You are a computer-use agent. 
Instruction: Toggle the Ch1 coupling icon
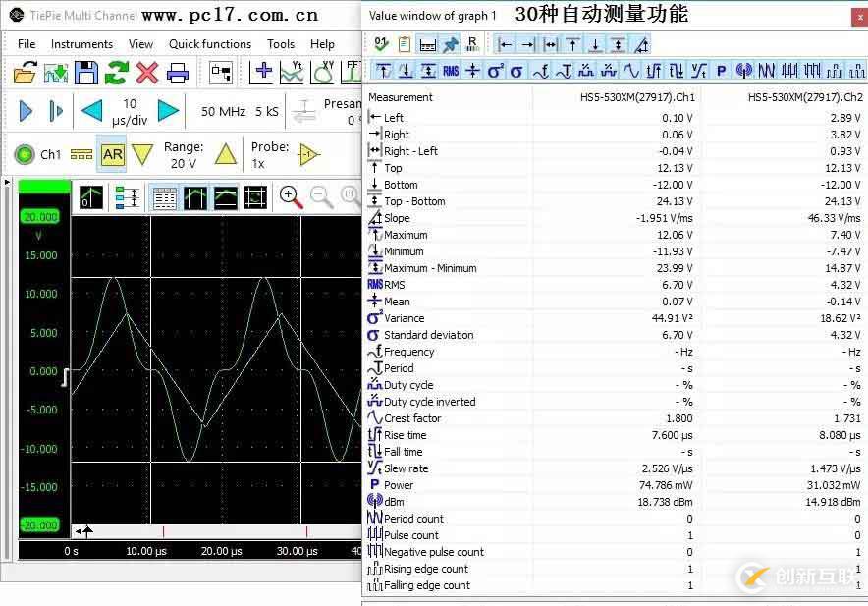coord(81,154)
